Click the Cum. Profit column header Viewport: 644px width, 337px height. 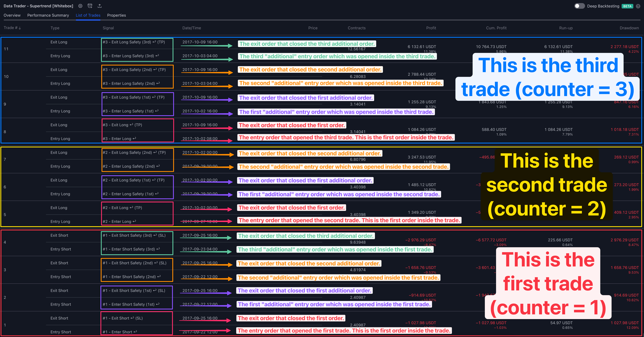pos(496,28)
